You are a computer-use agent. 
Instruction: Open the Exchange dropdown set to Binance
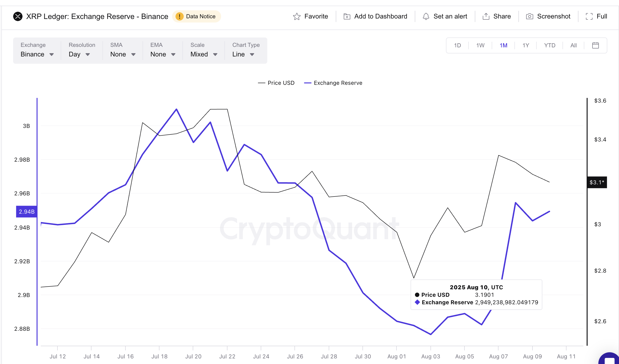37,54
